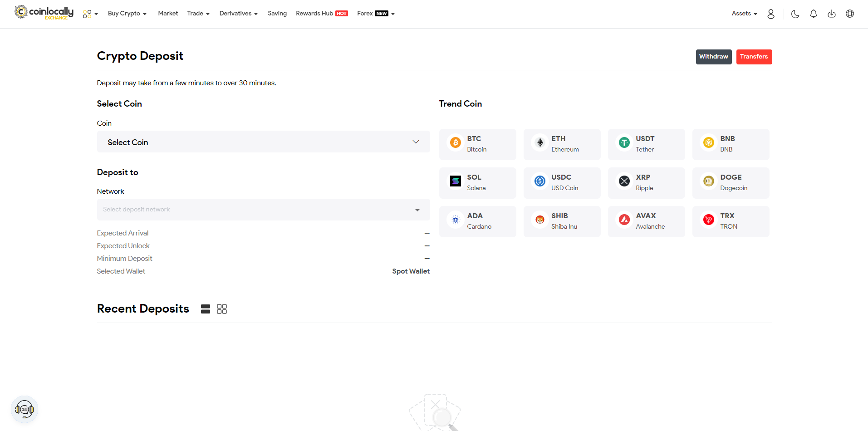Choose the BTC trend coin label

(x=474, y=139)
